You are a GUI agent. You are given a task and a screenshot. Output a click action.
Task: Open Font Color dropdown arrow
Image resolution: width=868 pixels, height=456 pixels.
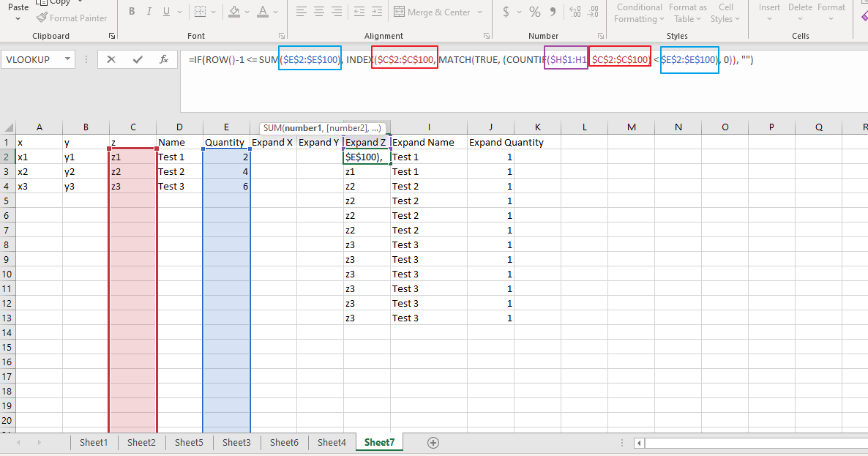point(276,12)
